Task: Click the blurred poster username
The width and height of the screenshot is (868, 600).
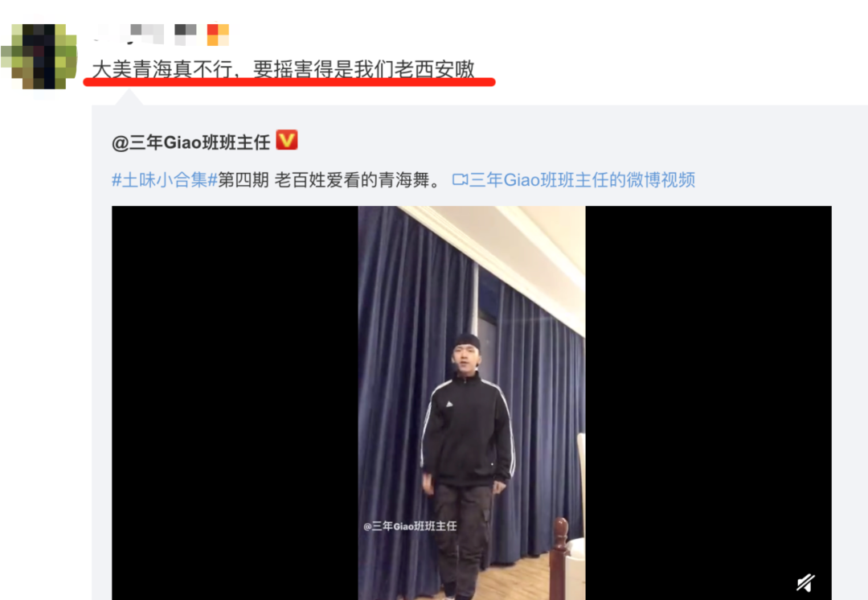Action: [x=129, y=35]
